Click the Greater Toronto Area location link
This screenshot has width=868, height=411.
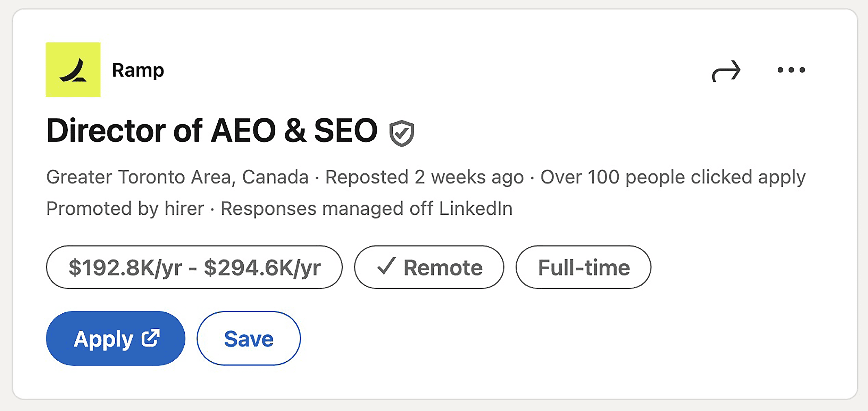[x=177, y=177]
